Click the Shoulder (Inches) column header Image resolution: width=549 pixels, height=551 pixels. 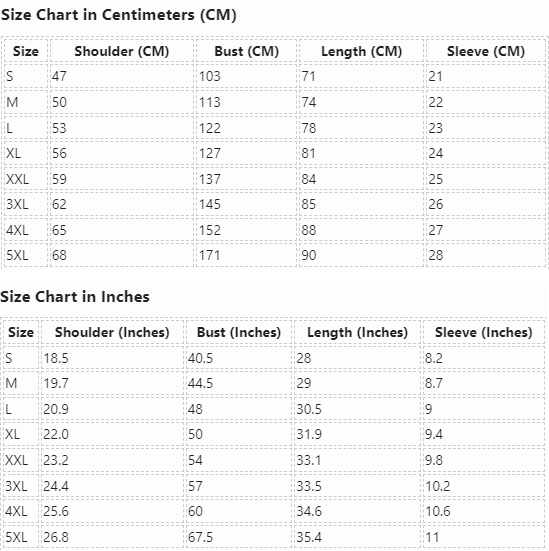[x=112, y=332]
